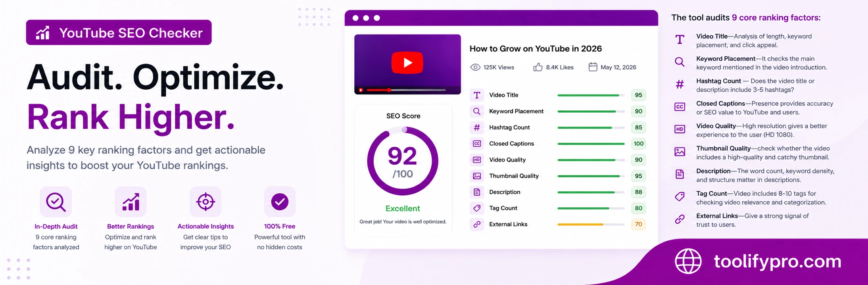Click the Video Quality HD icon in the score list
Image resolution: width=868 pixels, height=285 pixels.
[477, 160]
